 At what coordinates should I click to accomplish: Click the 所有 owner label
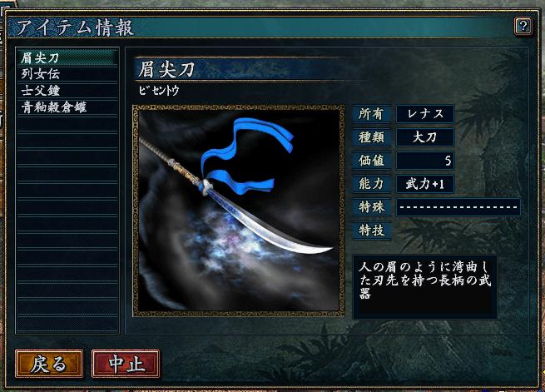coord(372,114)
